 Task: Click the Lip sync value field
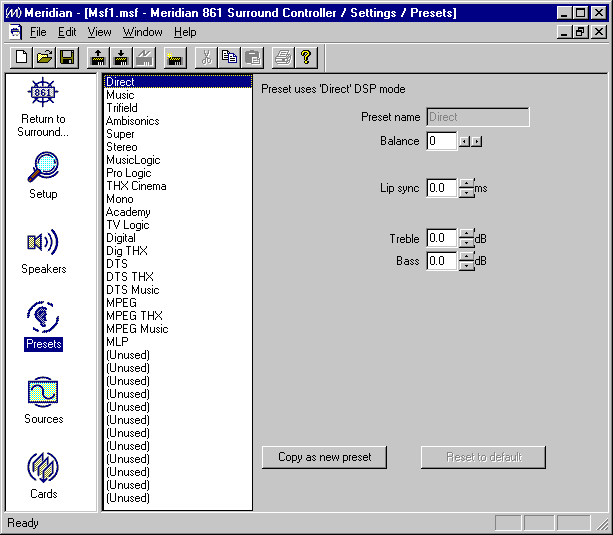pos(441,188)
